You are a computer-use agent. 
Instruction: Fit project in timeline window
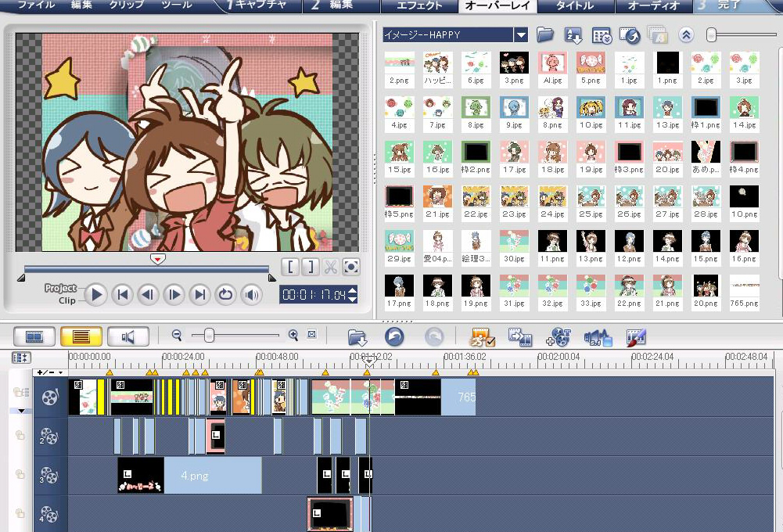(311, 334)
